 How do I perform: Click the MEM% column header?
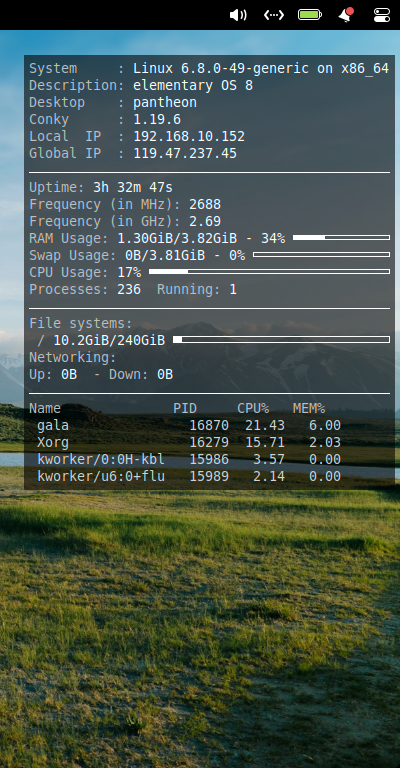[309, 408]
